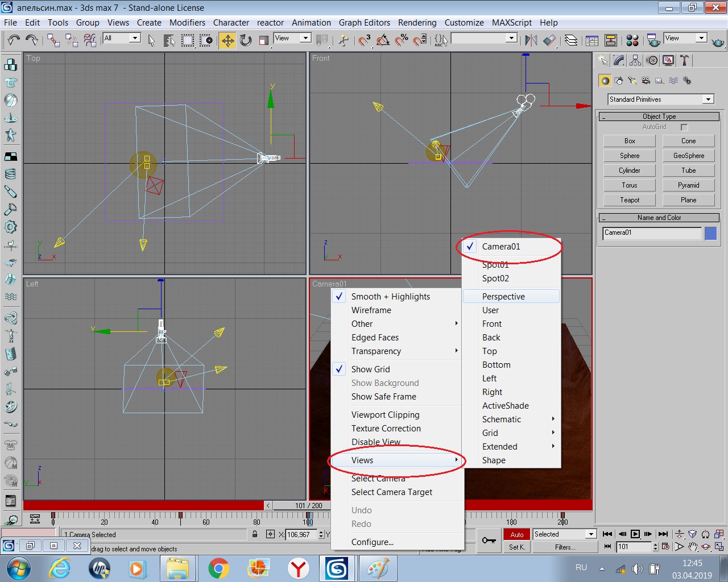Choose the Select Object arrow tool
Viewport: 728px width, 582px height.
[151, 40]
